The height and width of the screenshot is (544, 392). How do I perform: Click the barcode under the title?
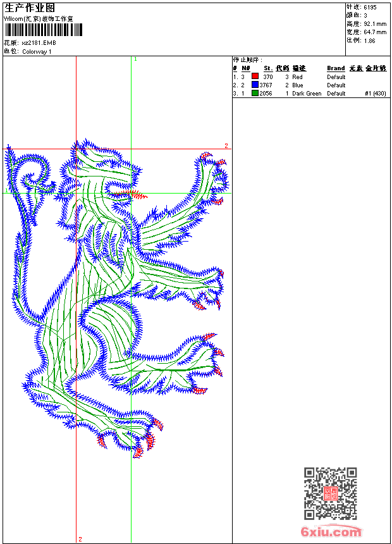pyautogui.click(x=39, y=30)
